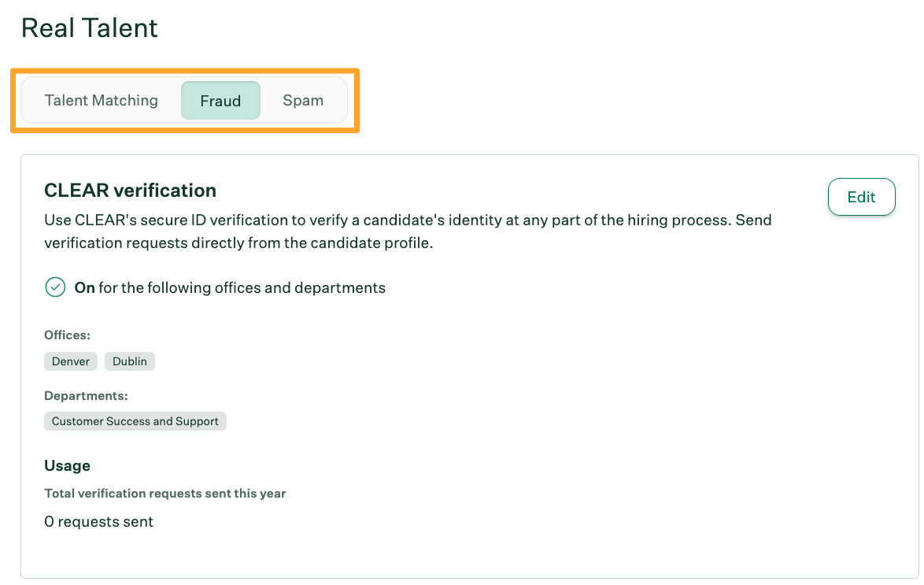
Task: Click 'Total verification requests sent this year' label
Action: coord(165,494)
